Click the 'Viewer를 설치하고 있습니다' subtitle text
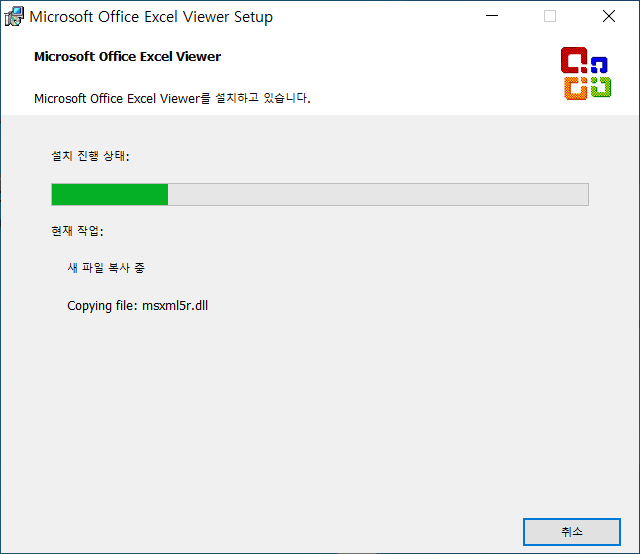Viewport: 640px width, 554px height. point(235,98)
